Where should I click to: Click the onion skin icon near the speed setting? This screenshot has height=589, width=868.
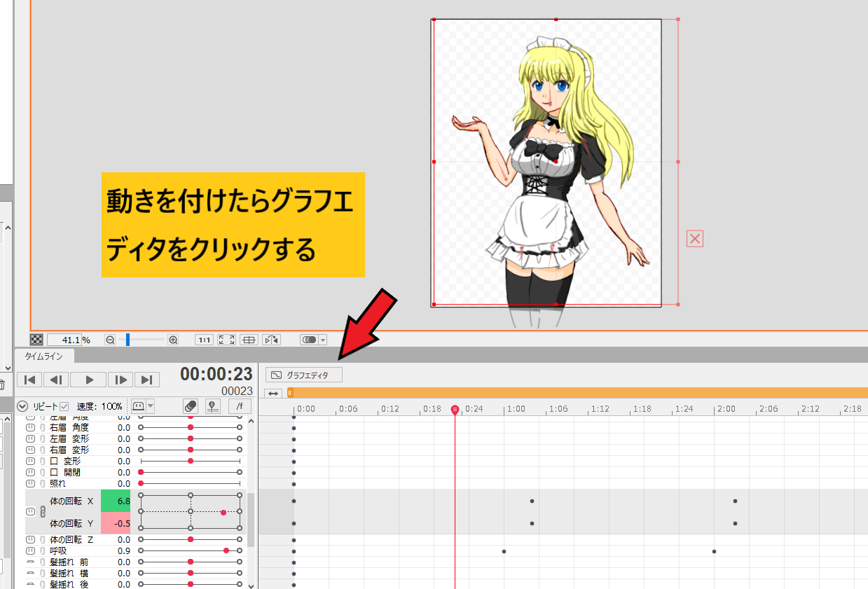pyautogui.click(x=140, y=406)
